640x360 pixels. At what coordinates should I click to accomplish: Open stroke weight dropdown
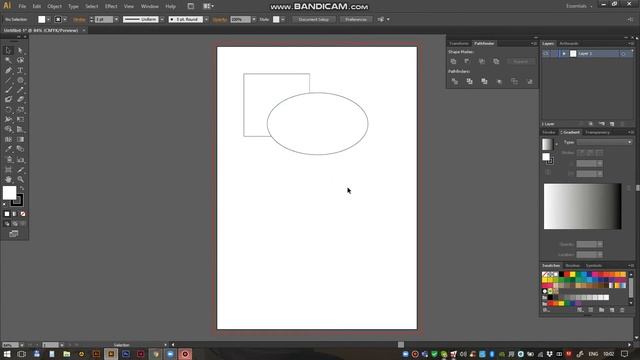(116, 19)
